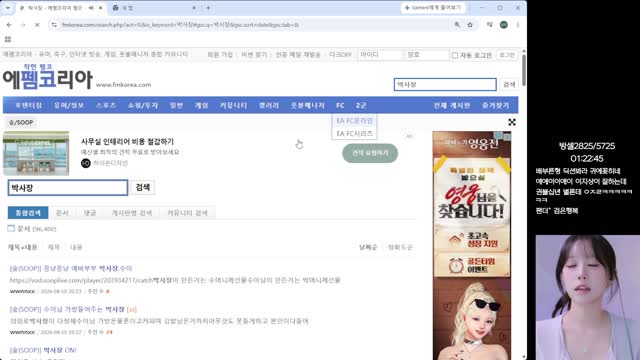Viewport: 640px width, 360px height.
Task: Open the 쇼핑/투자 navigation menu
Action: (143, 105)
